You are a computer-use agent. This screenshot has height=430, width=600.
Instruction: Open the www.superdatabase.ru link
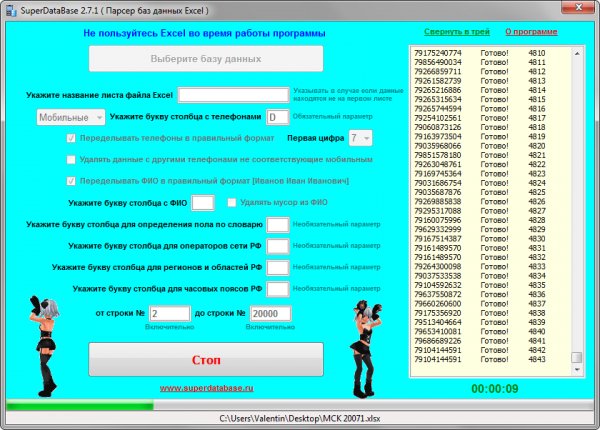207,388
